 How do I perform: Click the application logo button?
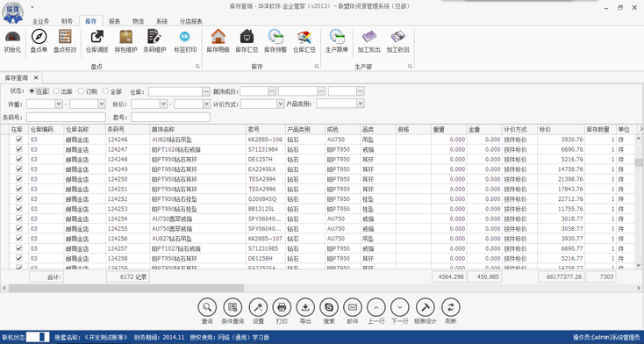tap(12, 12)
